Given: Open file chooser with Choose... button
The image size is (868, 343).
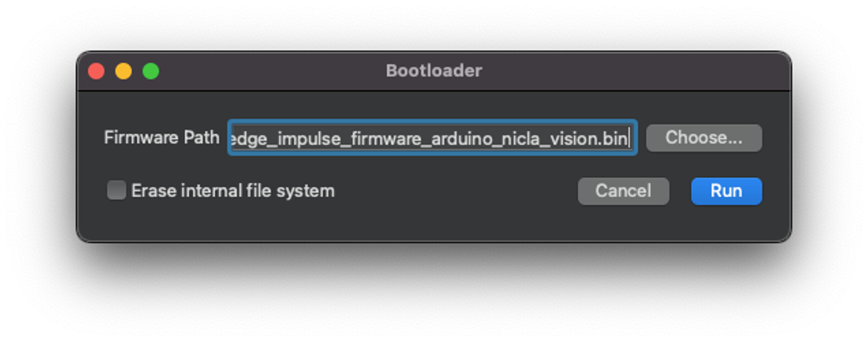Looking at the screenshot, I should (704, 138).
